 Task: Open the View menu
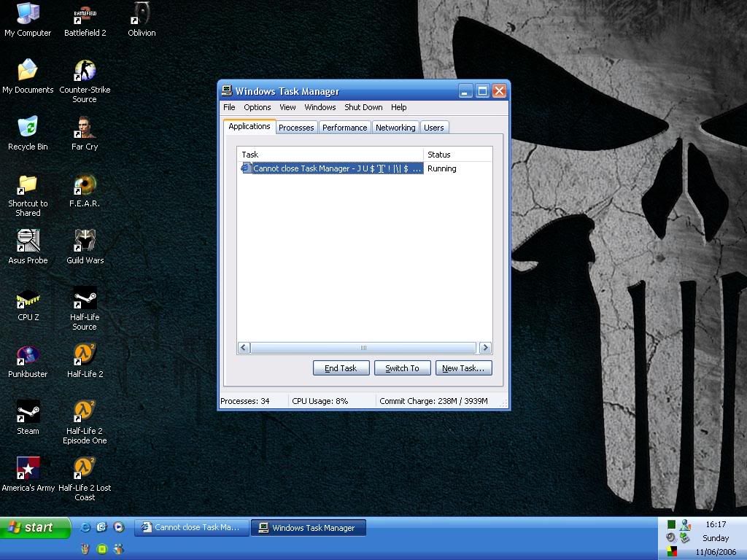pos(287,107)
